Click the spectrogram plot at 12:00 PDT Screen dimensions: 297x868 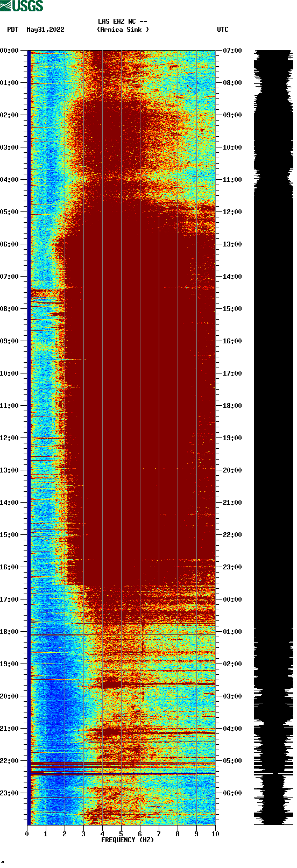tap(121, 438)
